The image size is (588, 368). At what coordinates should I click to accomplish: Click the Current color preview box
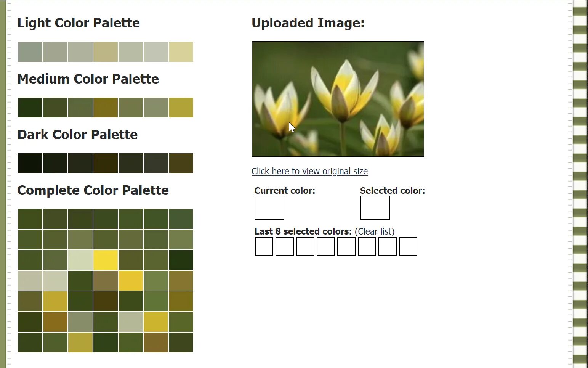point(269,208)
